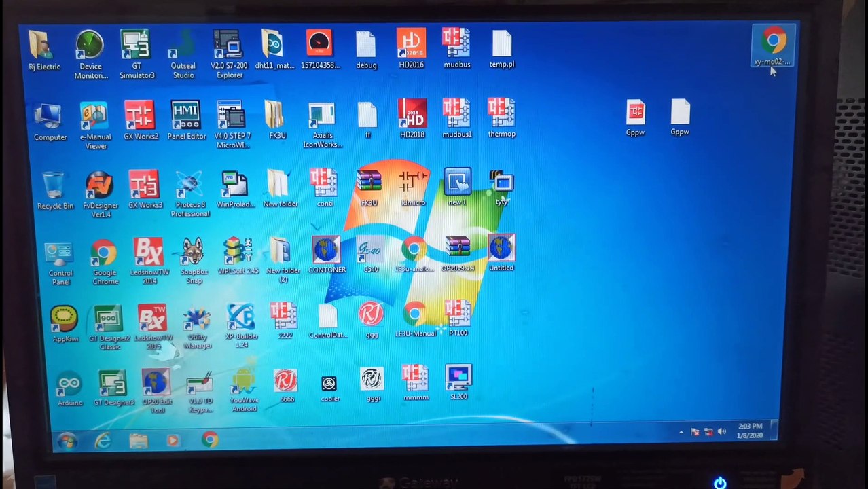Select the debug file
The image size is (868, 489).
click(x=366, y=50)
